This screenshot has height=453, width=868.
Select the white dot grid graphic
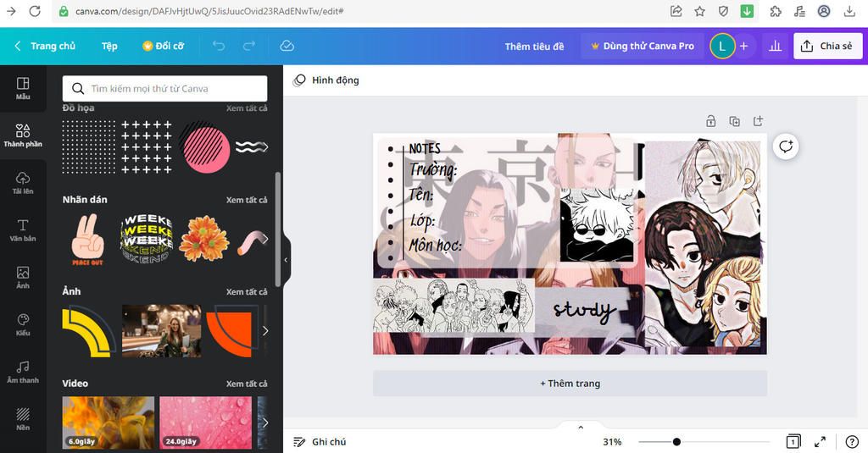(88, 146)
